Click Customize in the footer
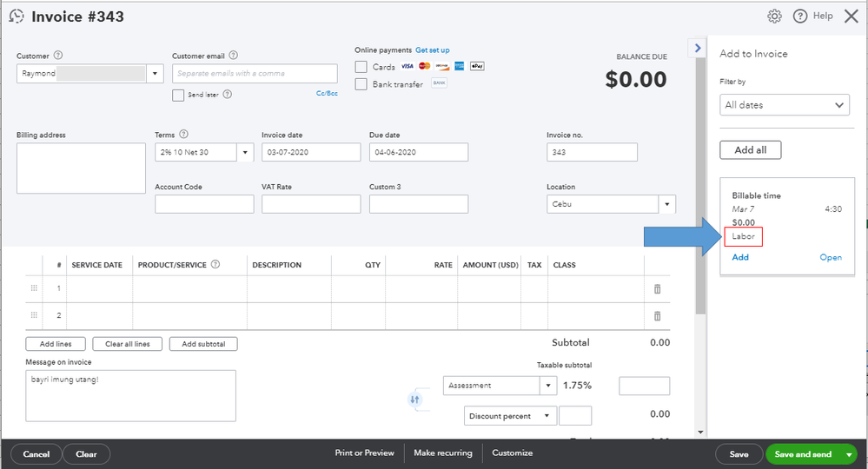 (512, 453)
